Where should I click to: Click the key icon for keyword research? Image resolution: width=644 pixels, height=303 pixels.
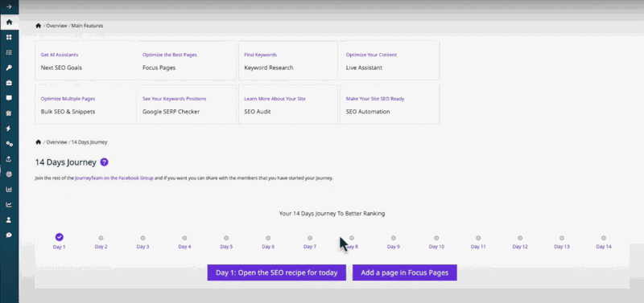click(x=9, y=68)
